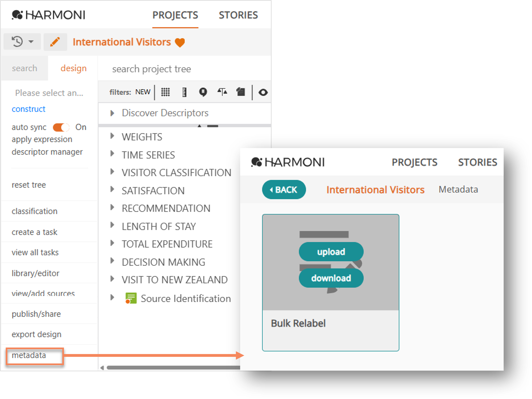This screenshot has width=532, height=399.
Task: Click the Bulk Relabel card title
Action: 298,323
